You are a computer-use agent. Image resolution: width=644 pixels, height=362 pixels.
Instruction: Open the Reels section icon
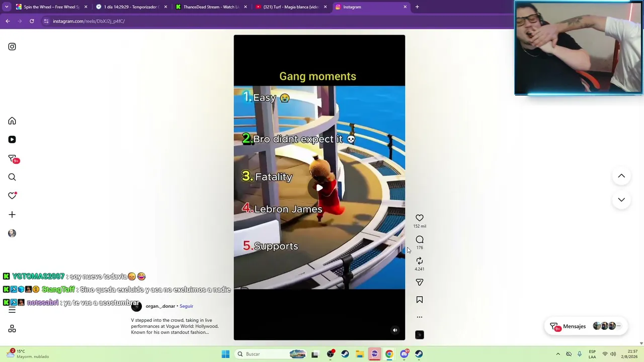coord(12,140)
